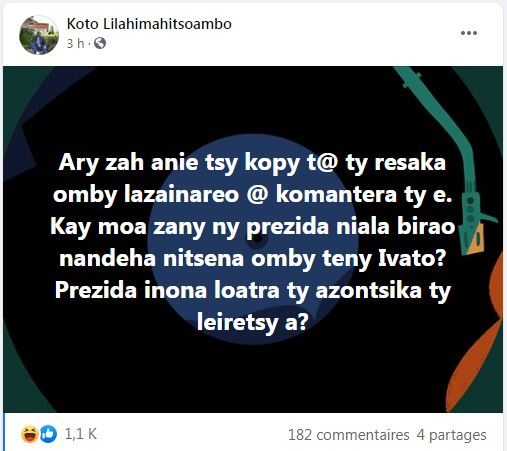
Task: View the 1,1 K reactions list
Action: coord(81,434)
